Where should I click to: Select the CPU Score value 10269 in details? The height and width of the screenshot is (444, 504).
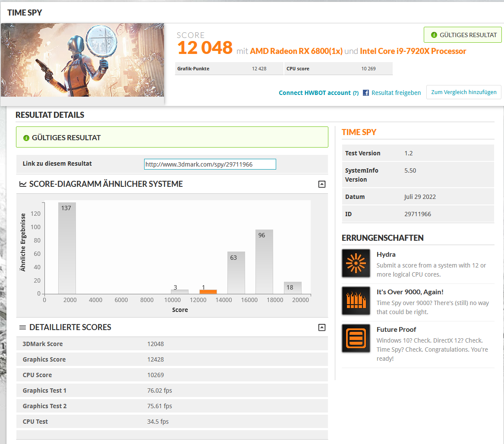(156, 375)
